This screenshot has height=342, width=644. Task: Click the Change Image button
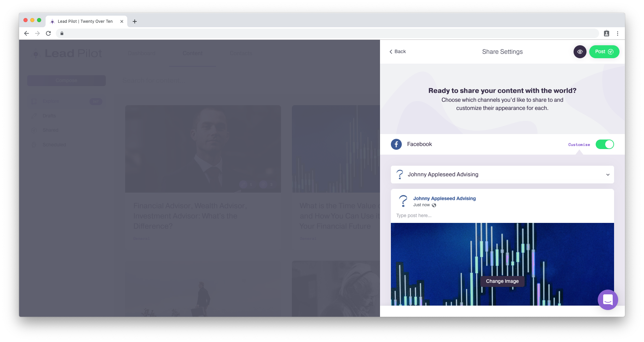502,281
